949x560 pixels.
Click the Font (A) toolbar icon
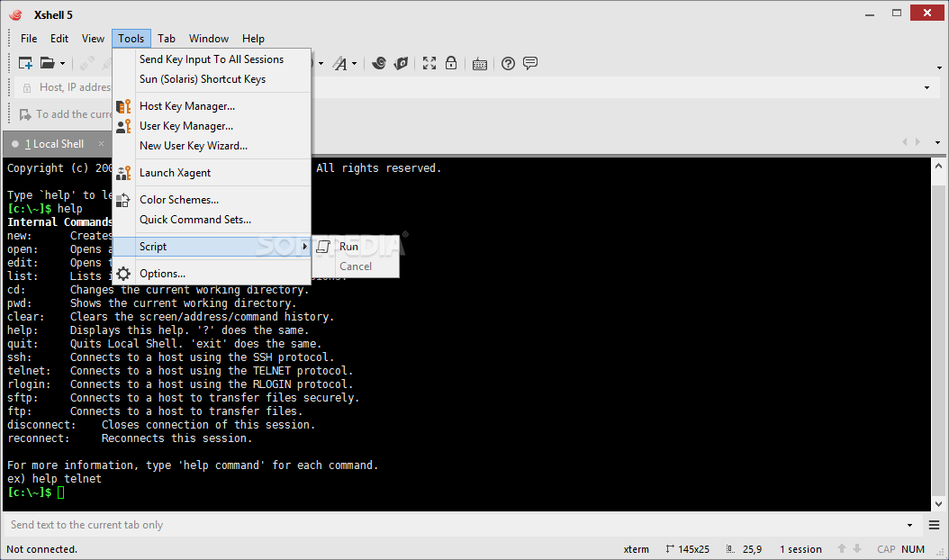tap(340, 63)
